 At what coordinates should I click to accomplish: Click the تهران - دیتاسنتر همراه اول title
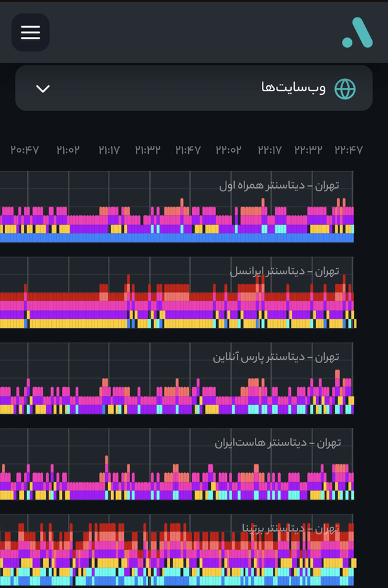pos(279,185)
